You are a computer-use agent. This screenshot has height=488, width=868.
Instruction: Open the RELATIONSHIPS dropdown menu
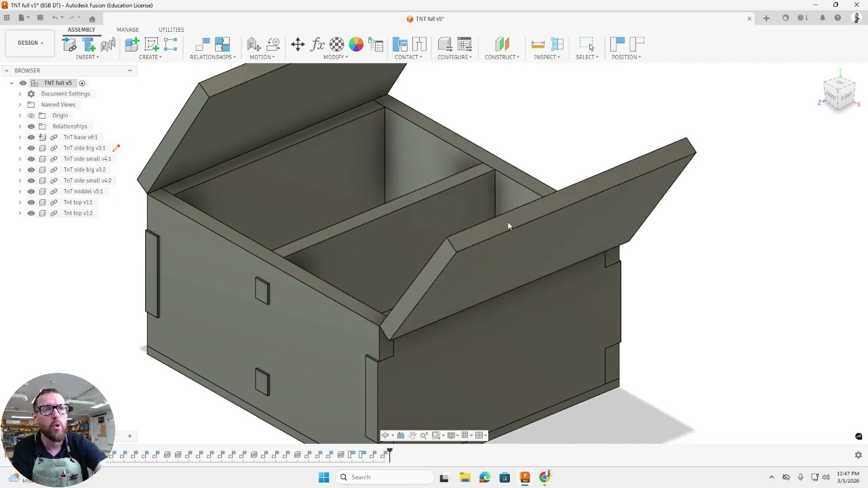(x=213, y=57)
